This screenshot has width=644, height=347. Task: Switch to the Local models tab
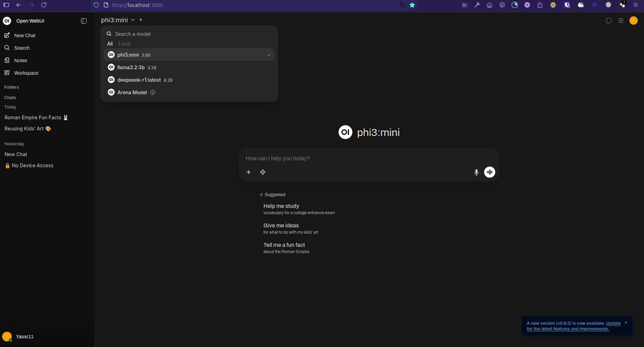125,44
